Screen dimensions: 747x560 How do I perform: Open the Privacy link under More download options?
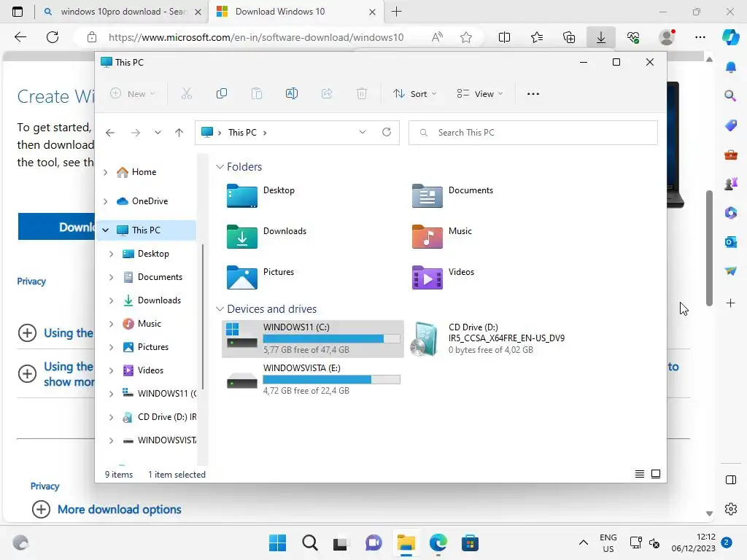[x=44, y=486]
